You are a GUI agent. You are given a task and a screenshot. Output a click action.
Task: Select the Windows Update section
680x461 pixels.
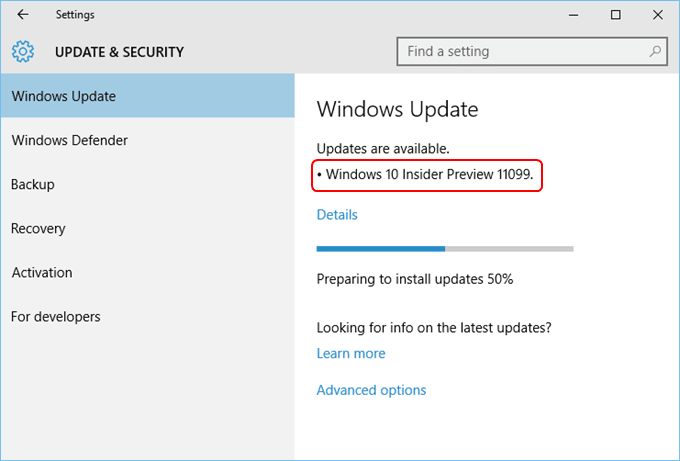pos(147,96)
